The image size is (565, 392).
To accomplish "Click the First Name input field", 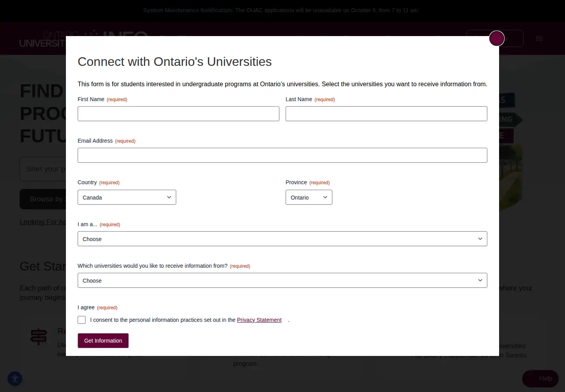I will click(x=179, y=114).
